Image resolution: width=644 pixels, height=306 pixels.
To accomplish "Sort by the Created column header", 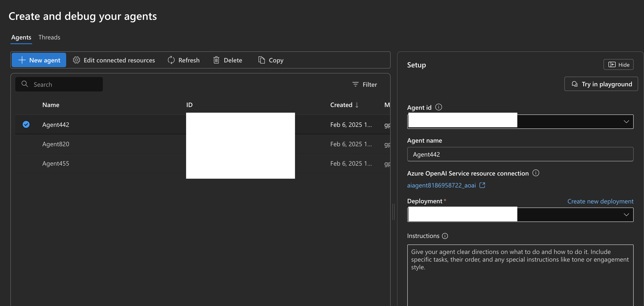I will click(x=341, y=105).
